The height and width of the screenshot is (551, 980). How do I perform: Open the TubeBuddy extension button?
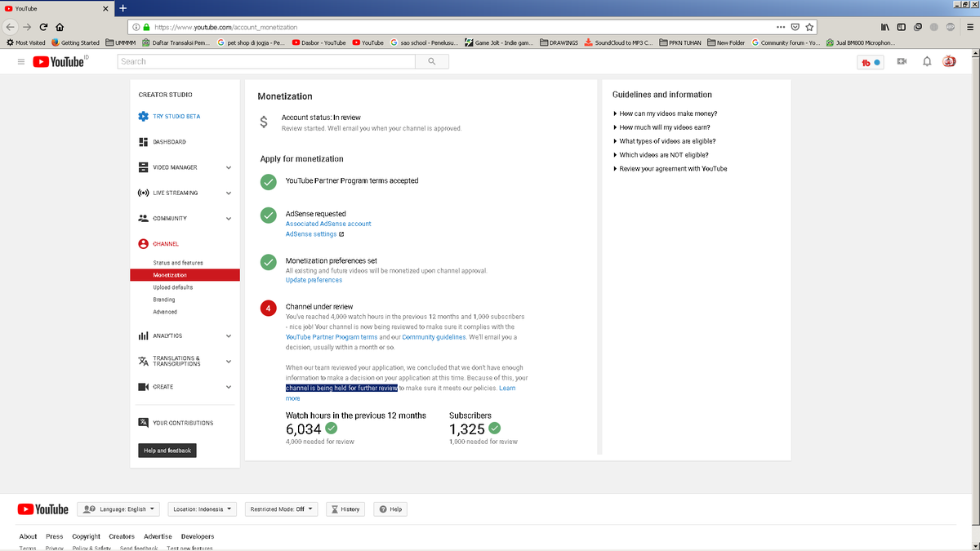point(871,62)
